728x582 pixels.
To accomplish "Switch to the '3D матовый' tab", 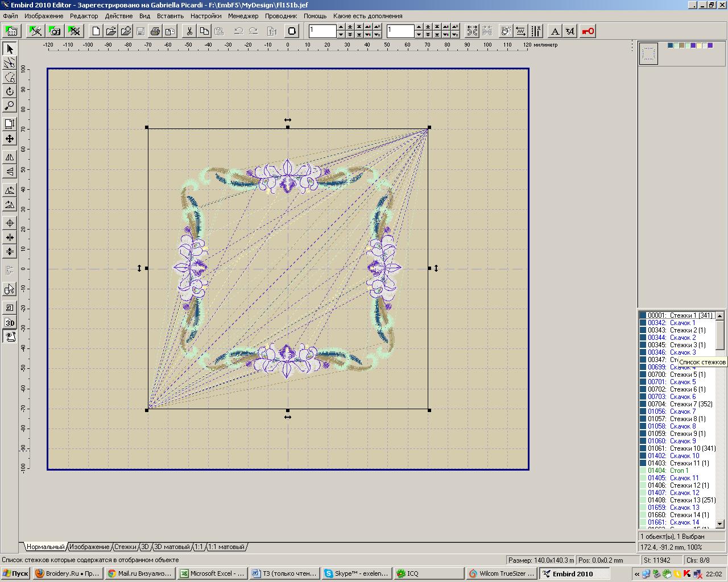I will tap(172, 547).
